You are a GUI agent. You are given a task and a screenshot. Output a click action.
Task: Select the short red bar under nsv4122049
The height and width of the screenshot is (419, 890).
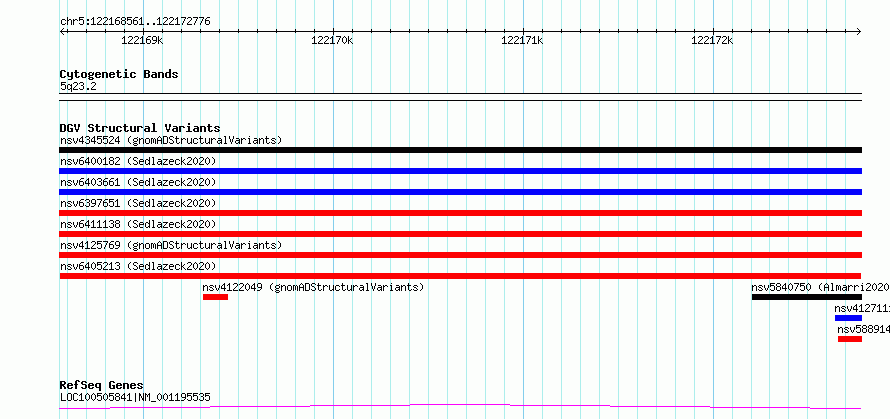click(x=215, y=297)
